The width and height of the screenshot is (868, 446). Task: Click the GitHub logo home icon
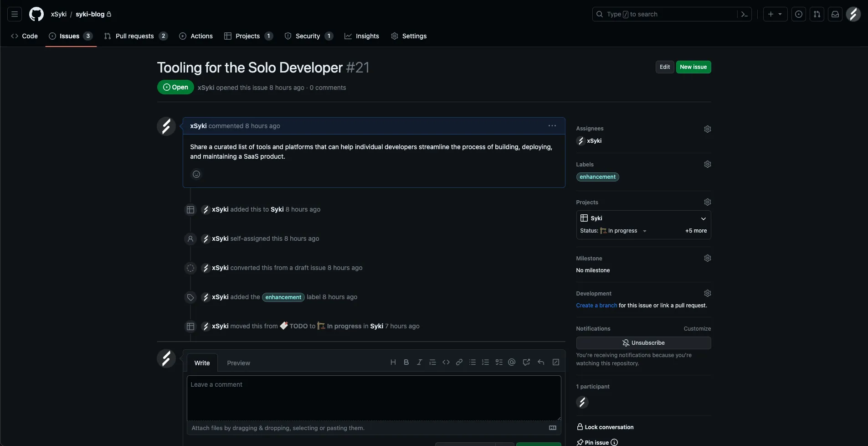pyautogui.click(x=36, y=14)
